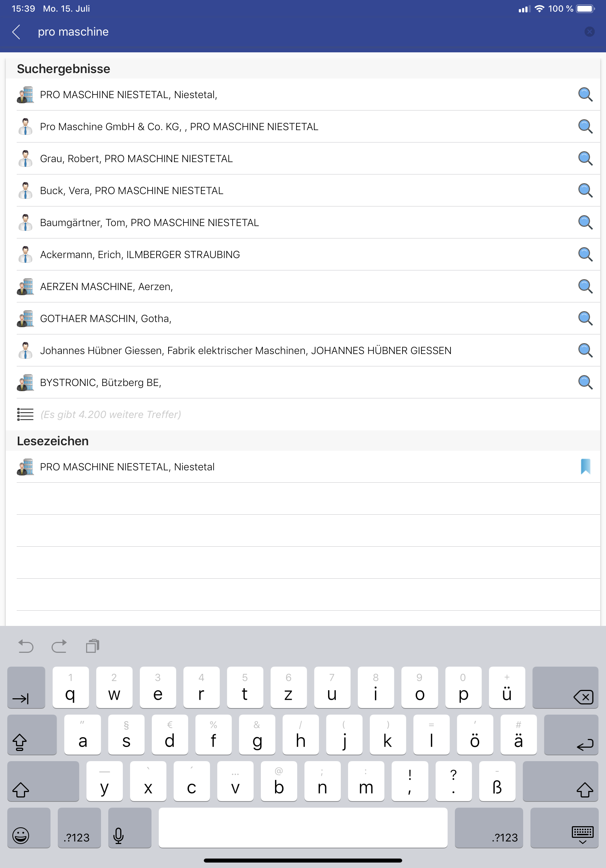Image resolution: width=606 pixels, height=868 pixels.
Task: Tap the backspace delete key
Action: 565,687
